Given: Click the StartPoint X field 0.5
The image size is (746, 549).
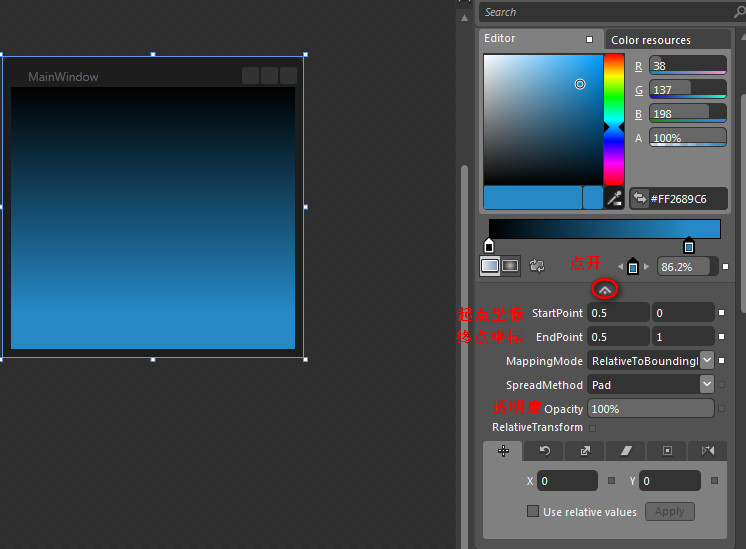Looking at the screenshot, I should [x=618, y=313].
